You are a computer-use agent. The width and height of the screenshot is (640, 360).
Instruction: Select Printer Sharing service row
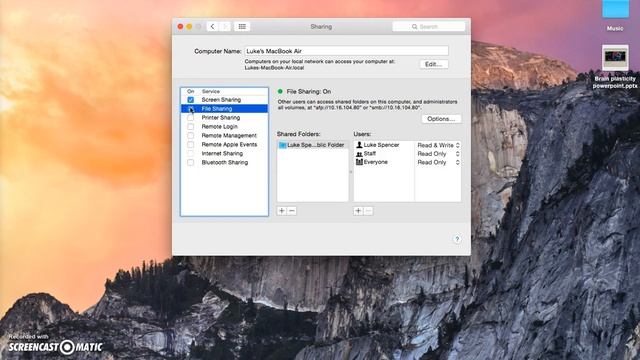pos(224,118)
